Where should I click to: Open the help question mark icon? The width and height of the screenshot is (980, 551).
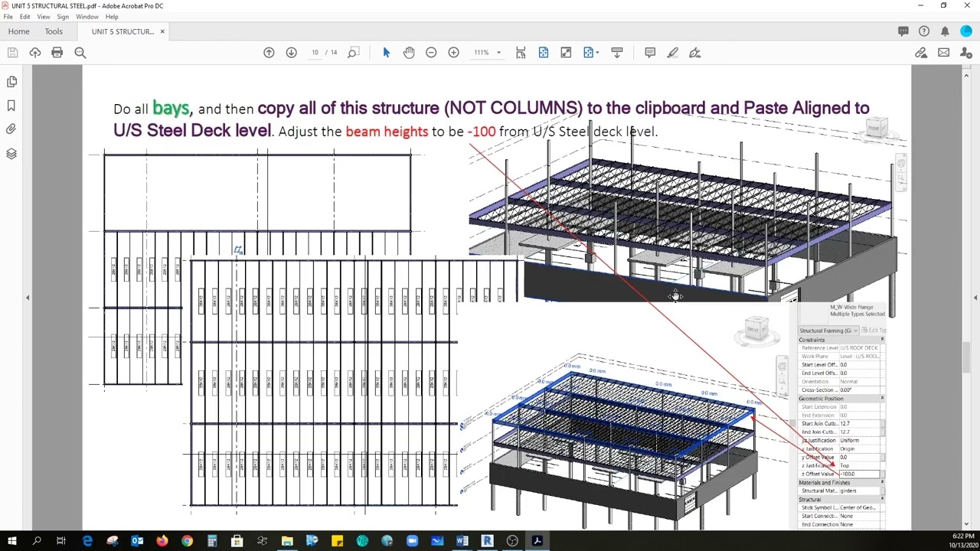click(x=924, y=31)
